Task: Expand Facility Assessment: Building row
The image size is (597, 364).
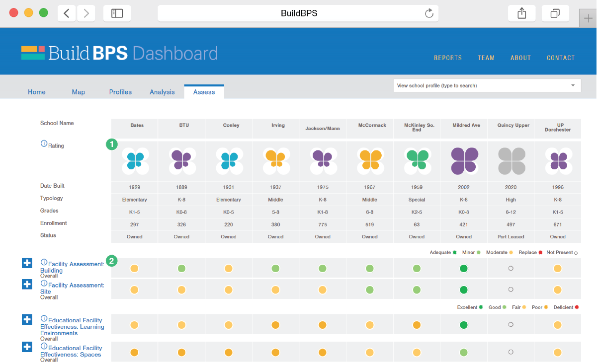Action: pyautogui.click(x=27, y=263)
